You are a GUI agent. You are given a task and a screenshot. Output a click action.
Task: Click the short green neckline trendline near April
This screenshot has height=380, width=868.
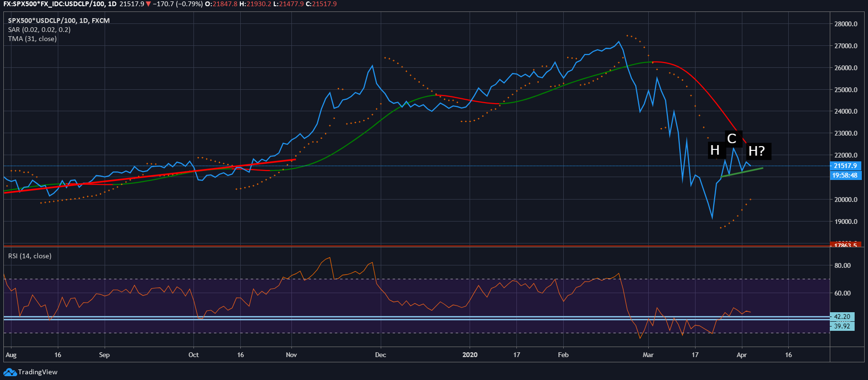coord(742,172)
